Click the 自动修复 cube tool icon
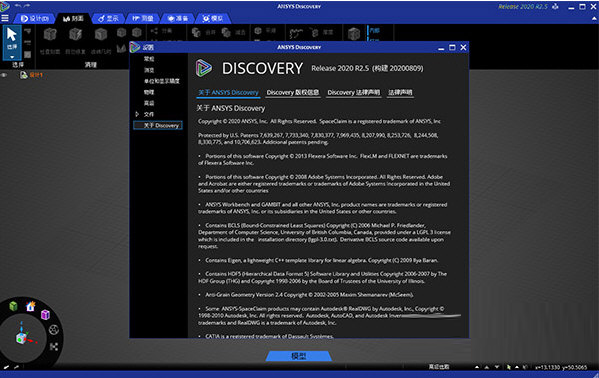599x378 pixels. tap(75, 34)
